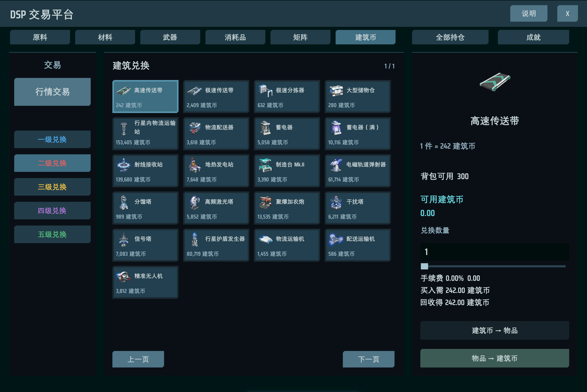Open the 全部持仓 holdings tab
The height and width of the screenshot is (392, 587).
pos(450,37)
